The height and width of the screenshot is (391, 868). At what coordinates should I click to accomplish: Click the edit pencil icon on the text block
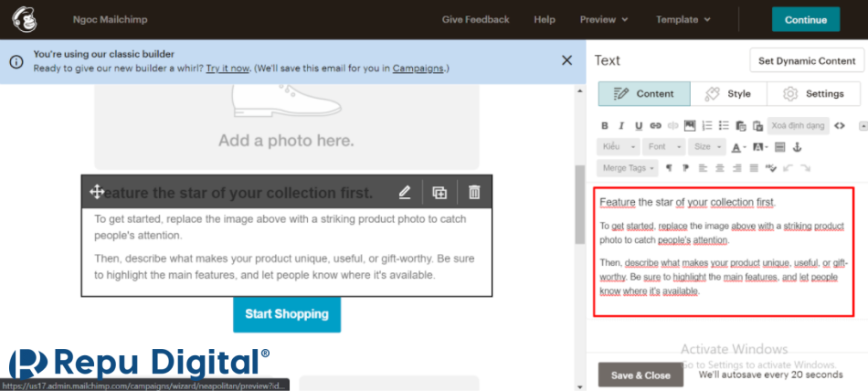click(x=405, y=192)
